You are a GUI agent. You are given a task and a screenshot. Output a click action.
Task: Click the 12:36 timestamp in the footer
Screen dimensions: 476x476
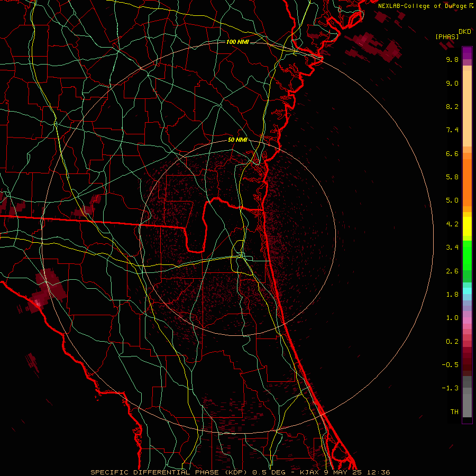click(379, 472)
